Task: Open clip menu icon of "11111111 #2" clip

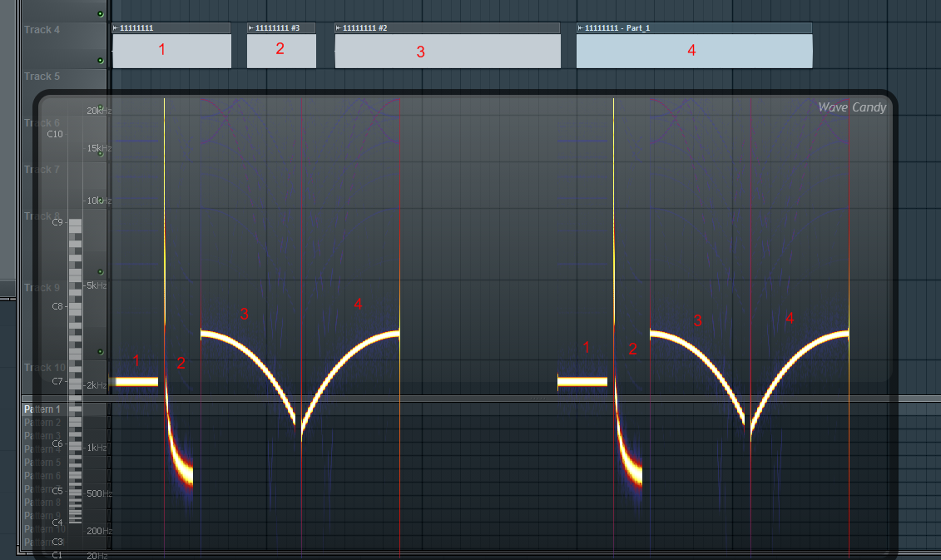Action: (339, 28)
